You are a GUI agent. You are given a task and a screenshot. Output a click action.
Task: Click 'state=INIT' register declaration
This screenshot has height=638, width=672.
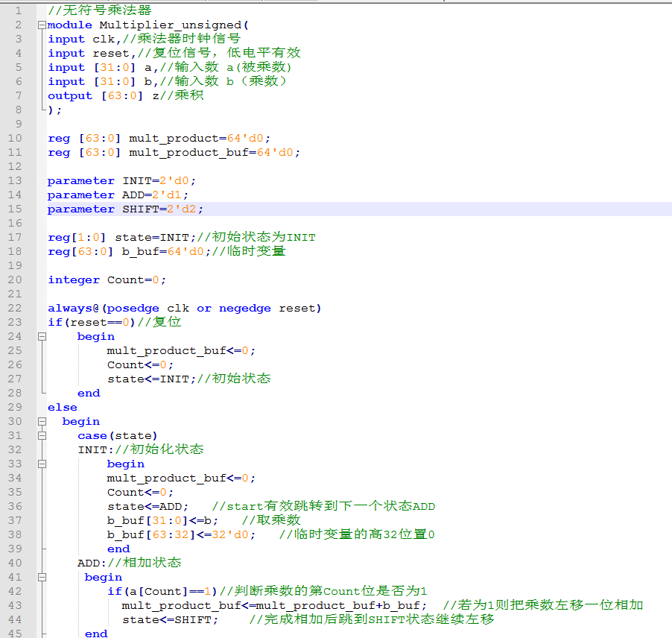(155, 238)
